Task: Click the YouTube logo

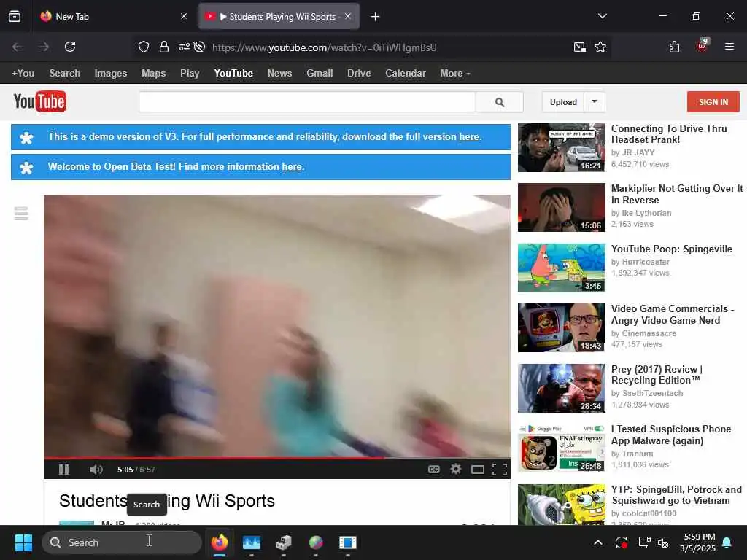Action: [x=40, y=101]
